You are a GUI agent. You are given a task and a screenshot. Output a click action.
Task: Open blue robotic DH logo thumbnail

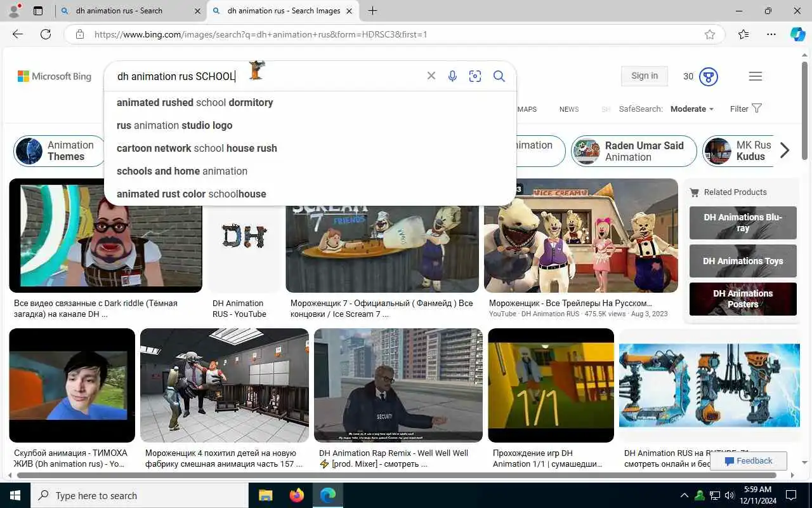[709, 385]
